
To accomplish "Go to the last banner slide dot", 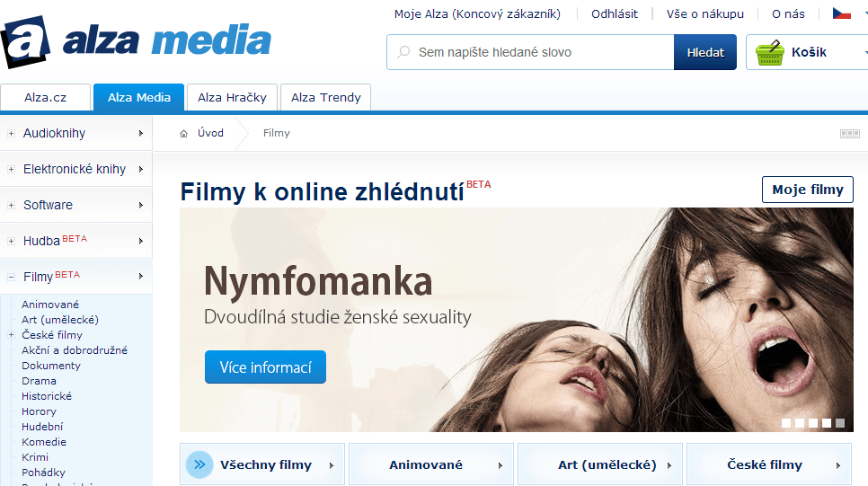I will click(840, 423).
